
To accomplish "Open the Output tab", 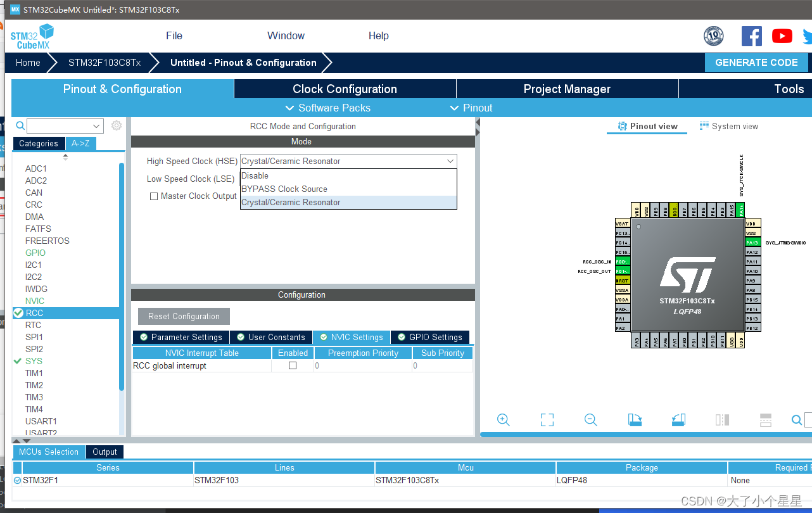I will [x=105, y=452].
